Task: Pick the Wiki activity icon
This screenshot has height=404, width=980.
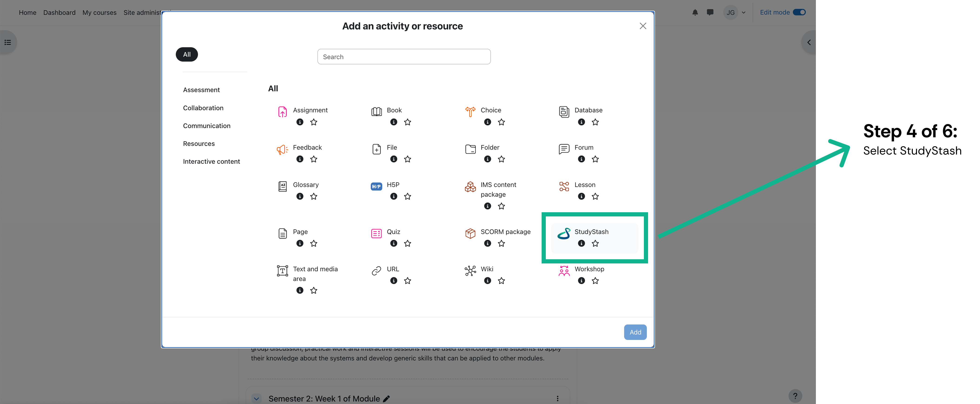Action: click(x=470, y=271)
